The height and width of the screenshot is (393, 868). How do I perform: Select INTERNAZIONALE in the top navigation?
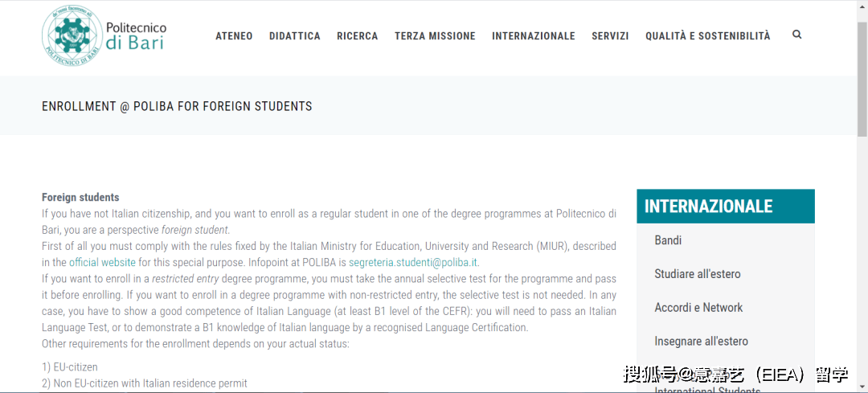534,36
